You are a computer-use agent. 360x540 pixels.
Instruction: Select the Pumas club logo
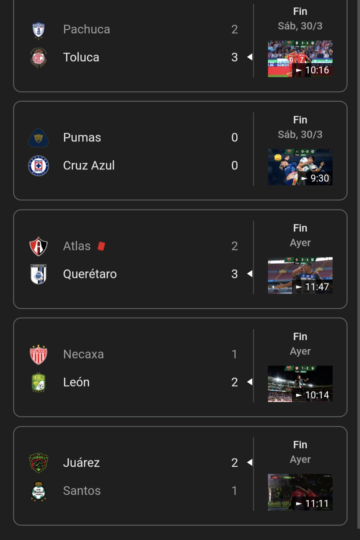click(x=38, y=138)
